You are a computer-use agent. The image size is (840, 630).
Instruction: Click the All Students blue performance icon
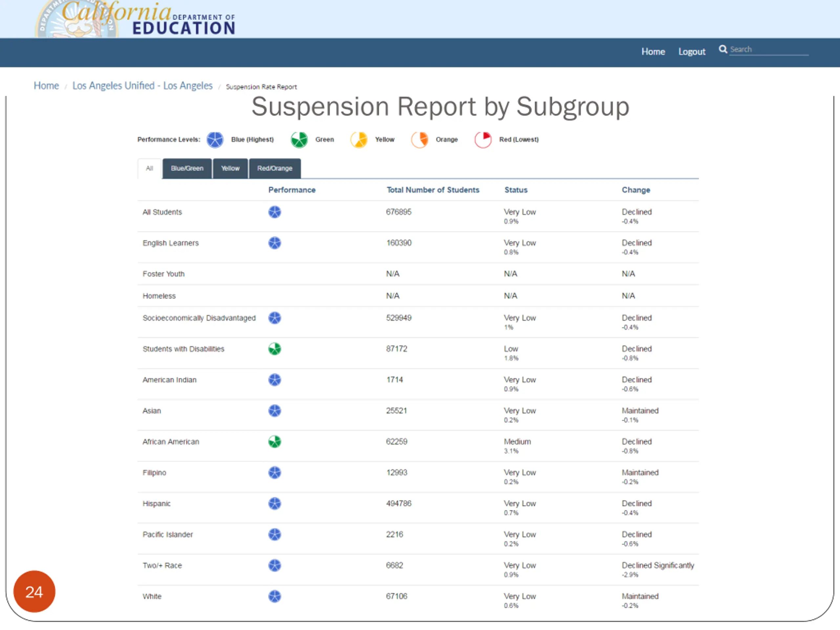275,212
